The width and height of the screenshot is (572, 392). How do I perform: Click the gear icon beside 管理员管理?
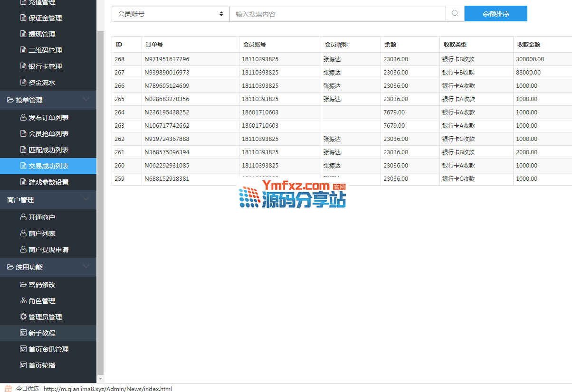click(23, 317)
